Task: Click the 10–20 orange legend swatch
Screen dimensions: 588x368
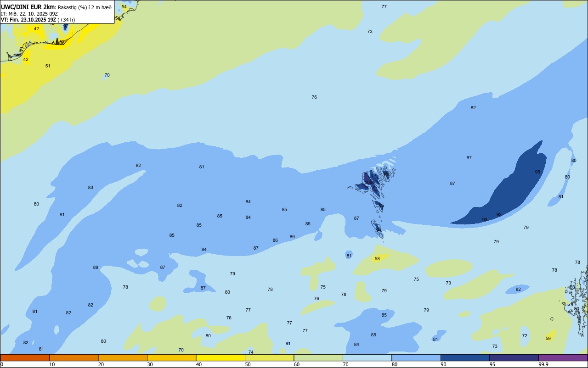Action: (x=73, y=357)
